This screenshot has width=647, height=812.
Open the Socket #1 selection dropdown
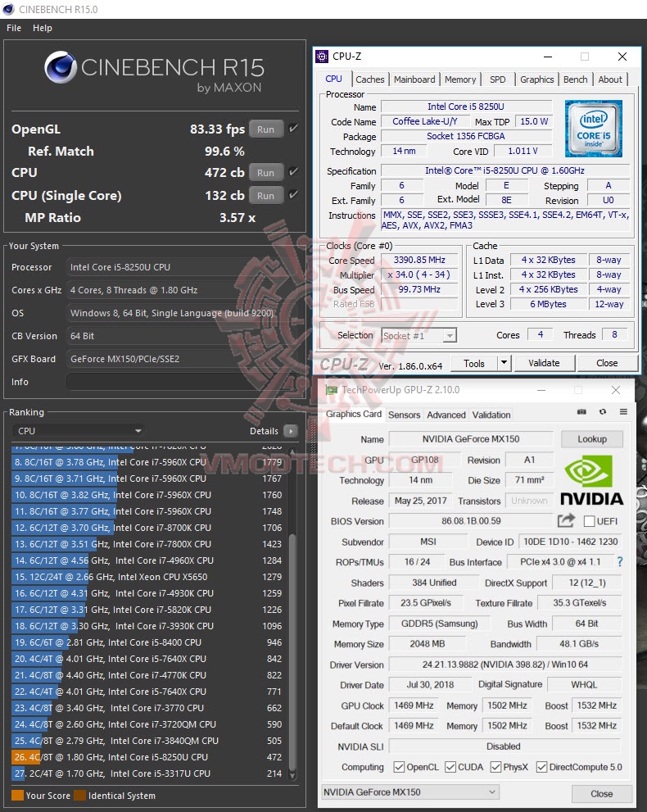coord(419,336)
